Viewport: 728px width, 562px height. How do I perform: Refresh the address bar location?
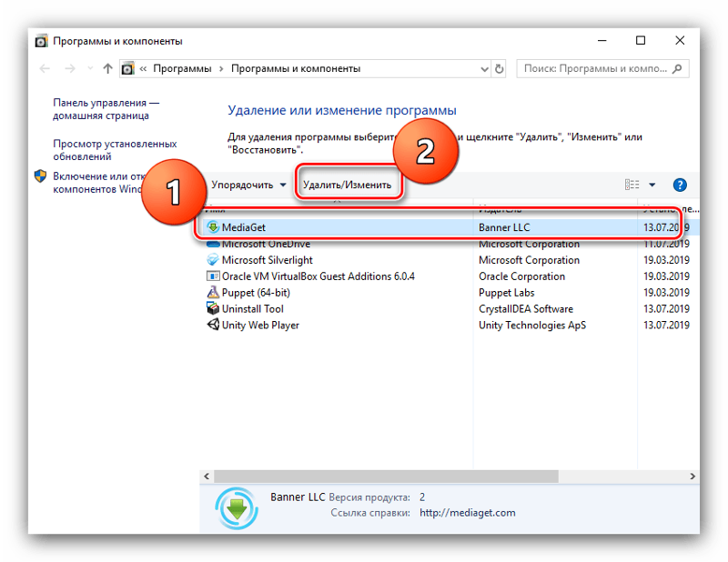coord(500,68)
